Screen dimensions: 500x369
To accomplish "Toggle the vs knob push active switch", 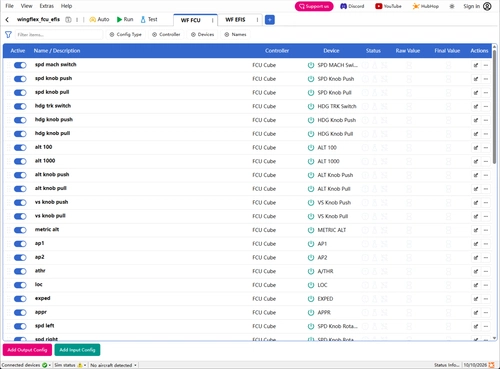I will click(20, 203).
